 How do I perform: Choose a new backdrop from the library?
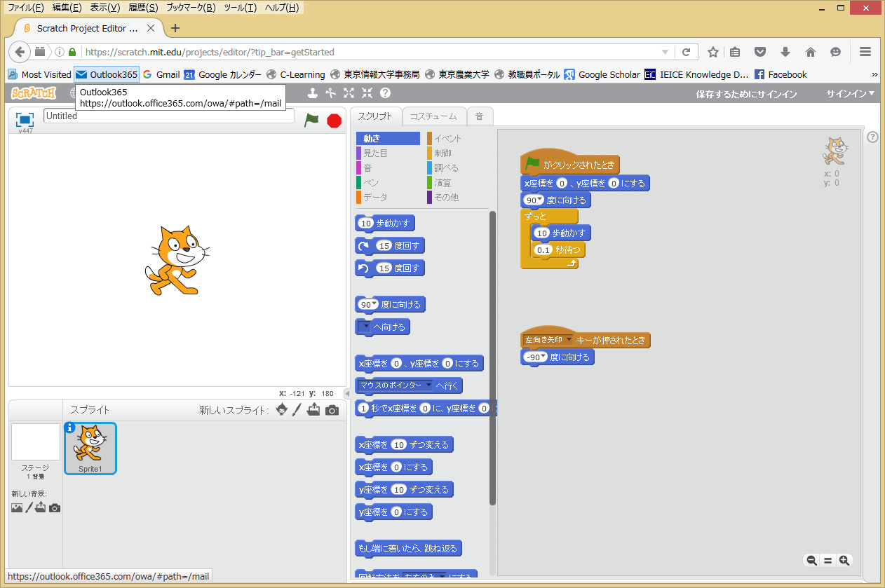(x=17, y=508)
